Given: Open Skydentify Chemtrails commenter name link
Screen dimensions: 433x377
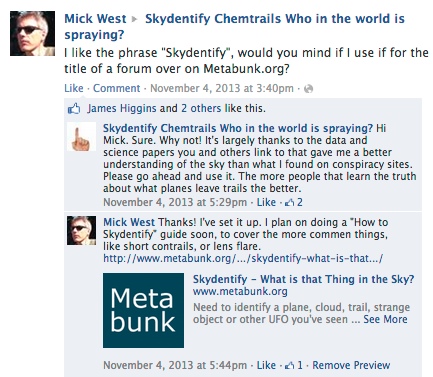Looking at the screenshot, I should click(x=238, y=128).
